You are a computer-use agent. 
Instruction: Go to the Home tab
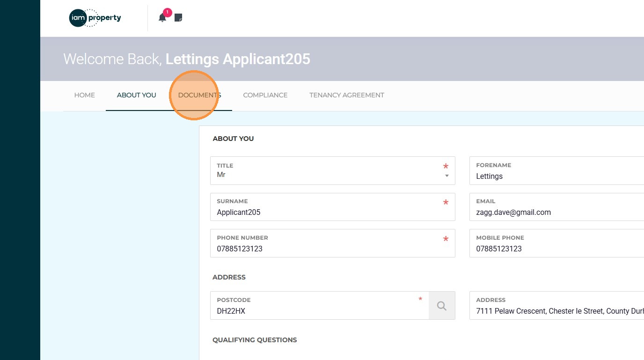[x=85, y=95]
